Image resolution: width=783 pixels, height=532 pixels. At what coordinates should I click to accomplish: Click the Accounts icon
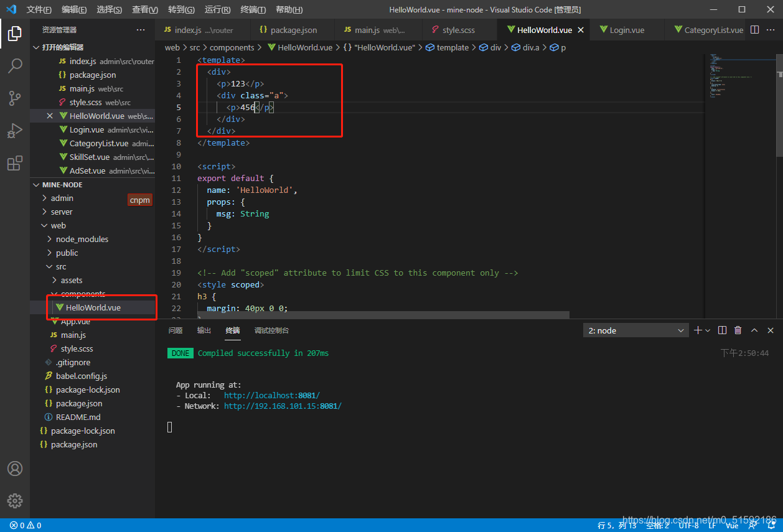point(15,469)
